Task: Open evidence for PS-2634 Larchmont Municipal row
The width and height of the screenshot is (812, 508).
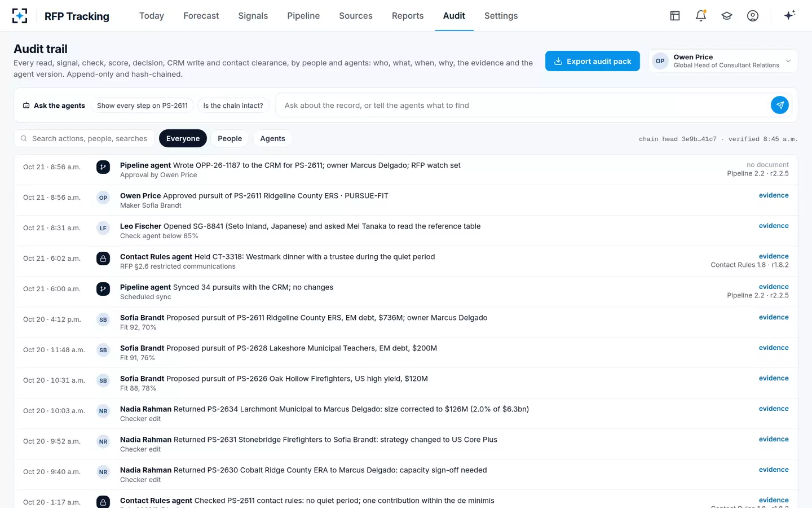Action: click(774, 409)
